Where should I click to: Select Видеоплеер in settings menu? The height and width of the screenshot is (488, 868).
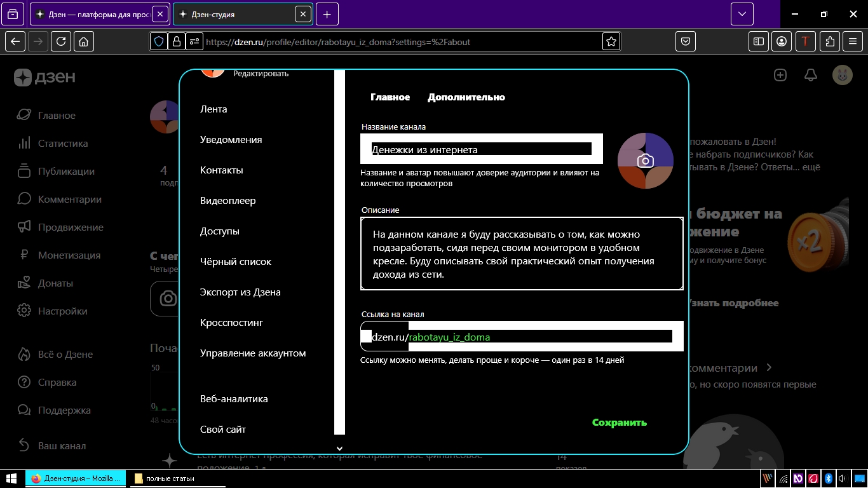pos(227,200)
